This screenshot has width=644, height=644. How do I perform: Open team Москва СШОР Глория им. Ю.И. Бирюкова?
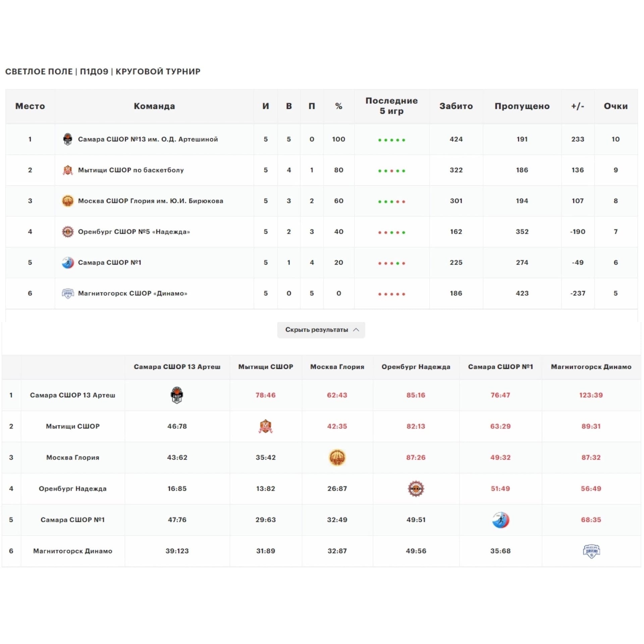pos(151,201)
